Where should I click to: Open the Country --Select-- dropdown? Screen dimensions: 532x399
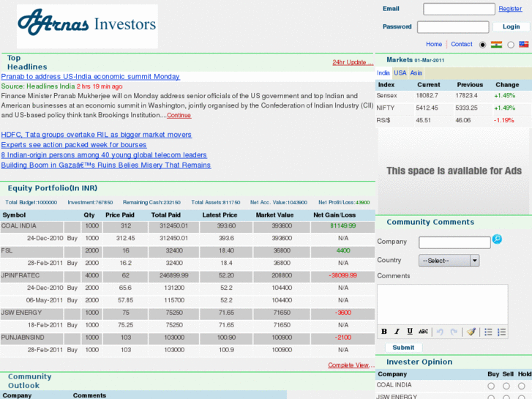(449, 261)
